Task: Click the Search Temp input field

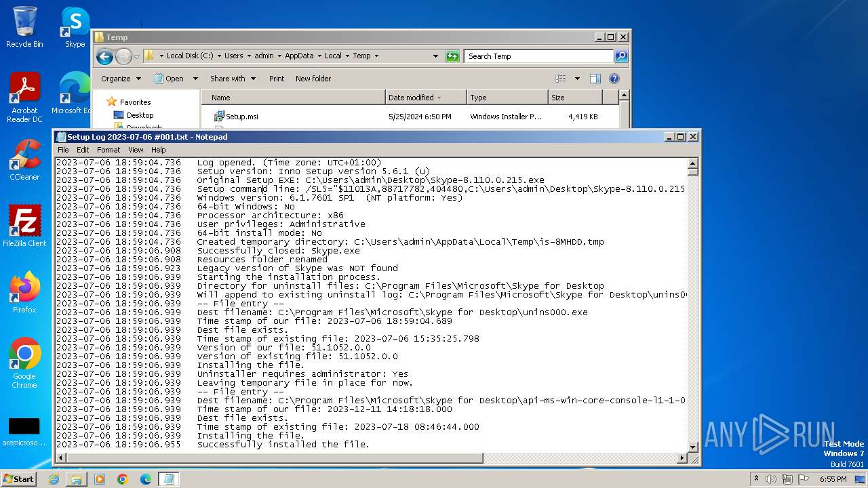Action: (540, 56)
